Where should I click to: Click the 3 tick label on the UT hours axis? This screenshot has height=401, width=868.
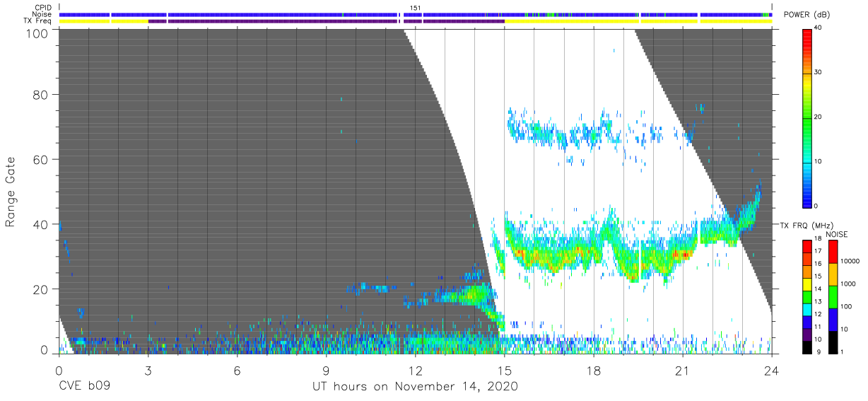click(148, 370)
